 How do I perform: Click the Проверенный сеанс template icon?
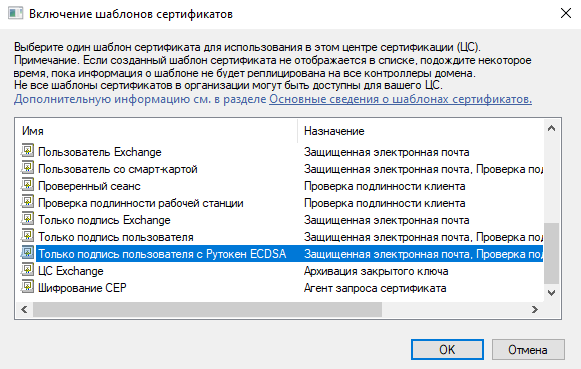[x=27, y=185]
